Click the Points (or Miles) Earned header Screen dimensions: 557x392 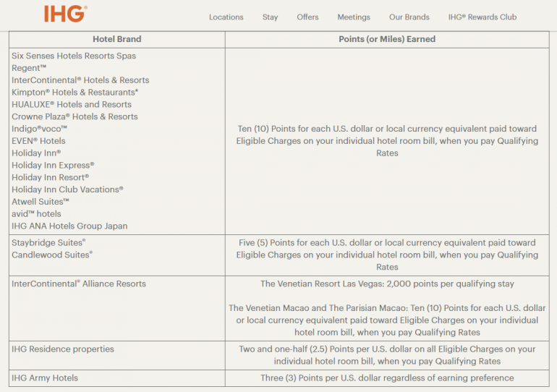[x=387, y=39]
